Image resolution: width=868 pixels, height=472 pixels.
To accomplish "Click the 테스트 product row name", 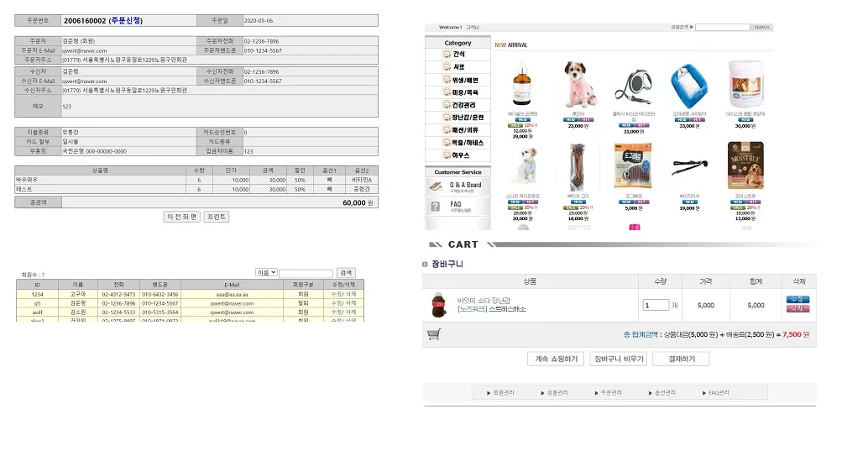I will (24, 189).
